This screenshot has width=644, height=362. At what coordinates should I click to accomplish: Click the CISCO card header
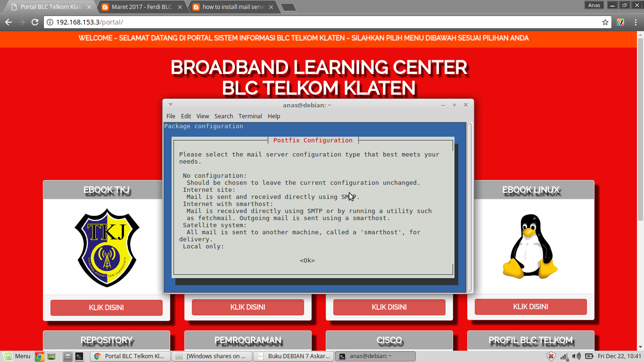coord(389,340)
